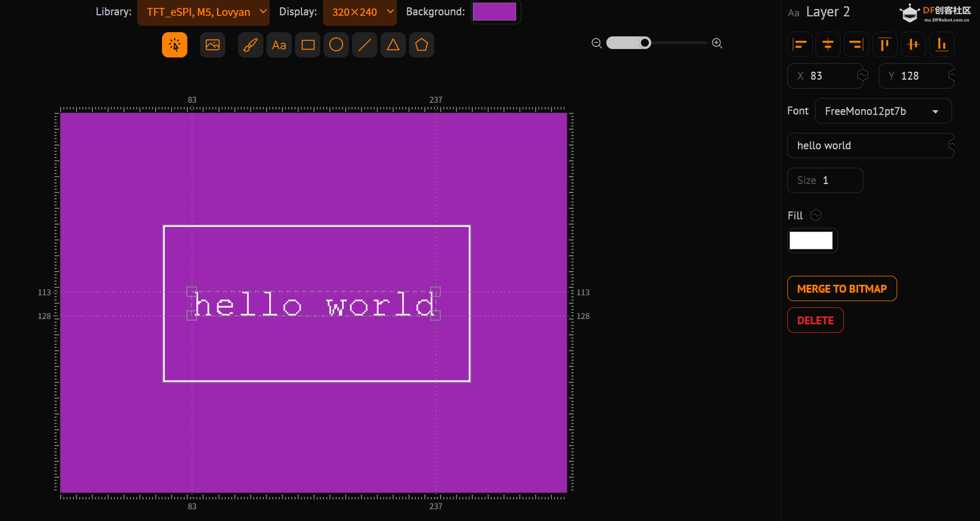Click the hello world text field
980x521 pixels.
(x=871, y=146)
